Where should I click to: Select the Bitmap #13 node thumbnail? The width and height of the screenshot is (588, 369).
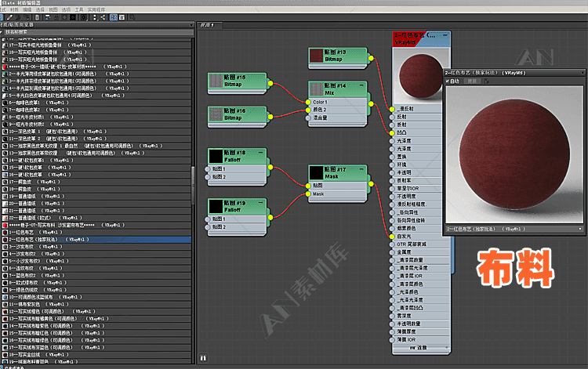pyautogui.click(x=317, y=56)
